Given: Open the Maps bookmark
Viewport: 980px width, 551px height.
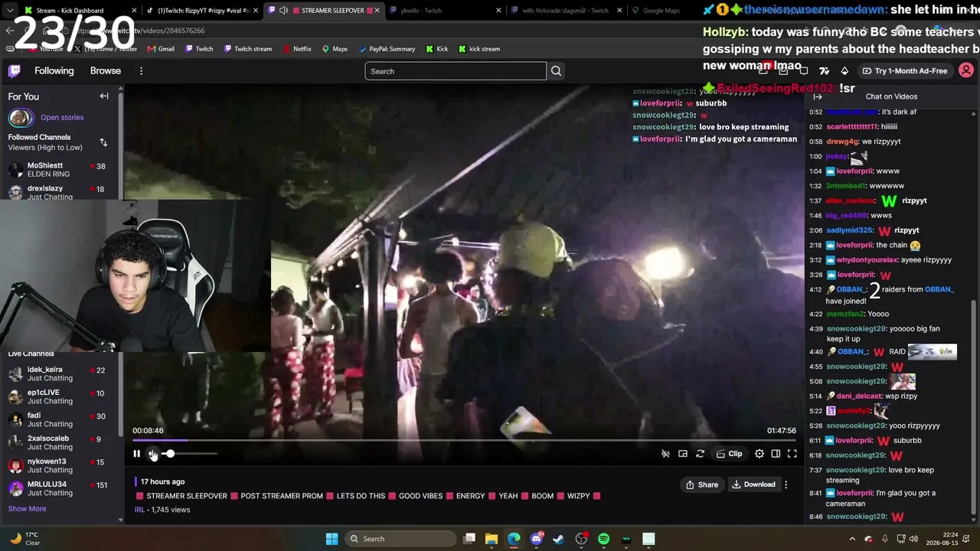Looking at the screenshot, I should coord(335,49).
